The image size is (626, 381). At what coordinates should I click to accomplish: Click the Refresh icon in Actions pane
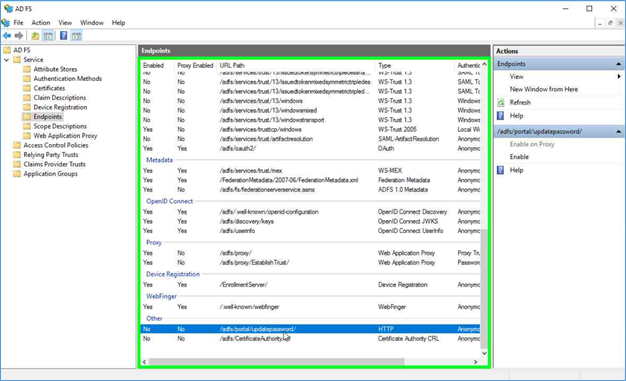501,103
